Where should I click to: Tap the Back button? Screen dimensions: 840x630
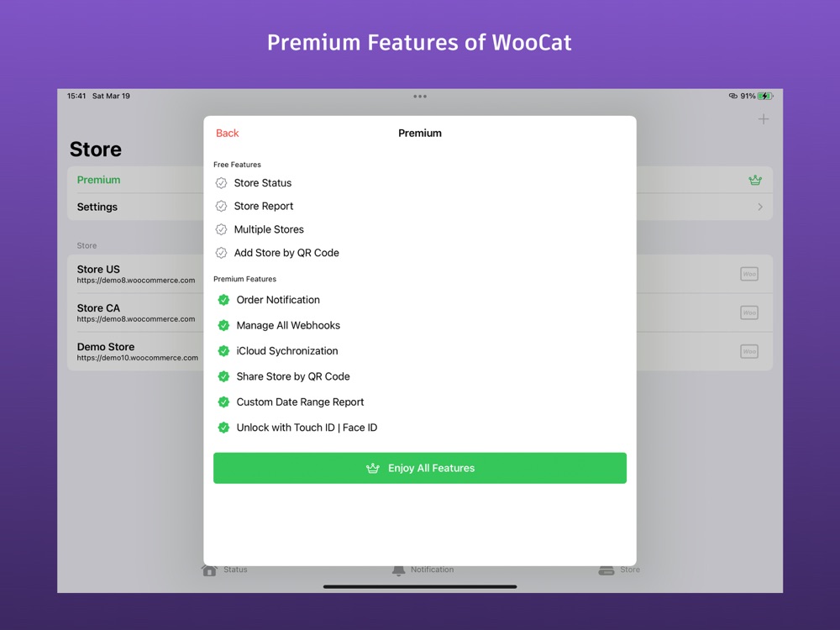(227, 133)
